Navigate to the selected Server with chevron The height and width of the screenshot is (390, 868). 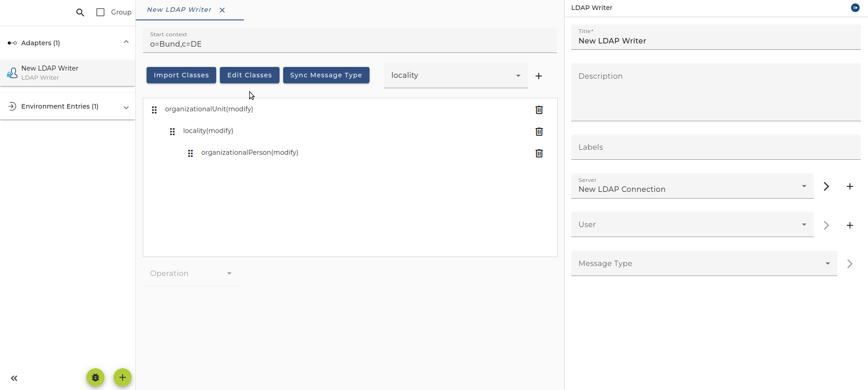(826, 186)
